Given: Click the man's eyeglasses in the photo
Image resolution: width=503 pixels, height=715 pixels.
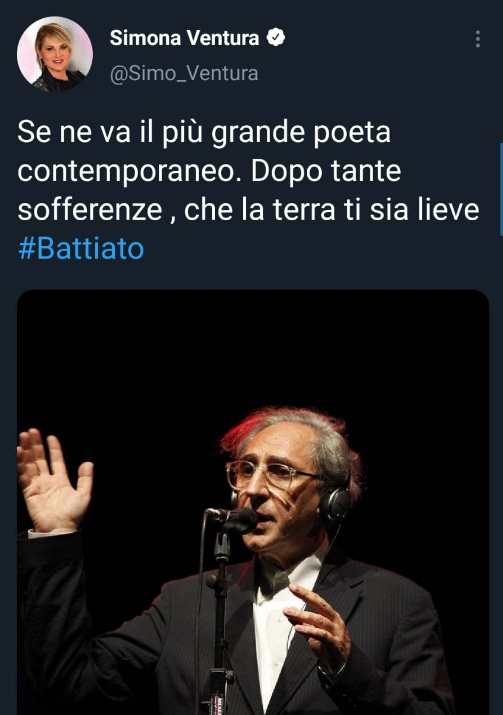Looking at the screenshot, I should pos(270,474).
